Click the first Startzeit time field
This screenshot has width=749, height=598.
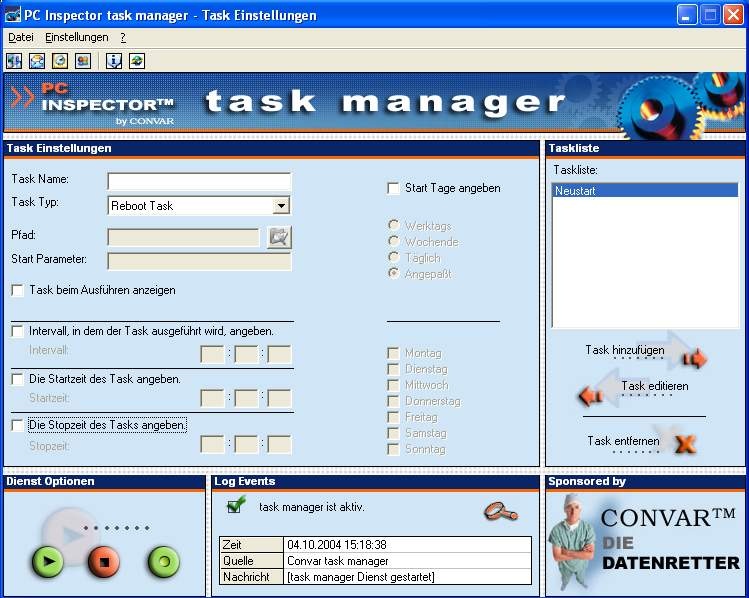[x=212, y=398]
